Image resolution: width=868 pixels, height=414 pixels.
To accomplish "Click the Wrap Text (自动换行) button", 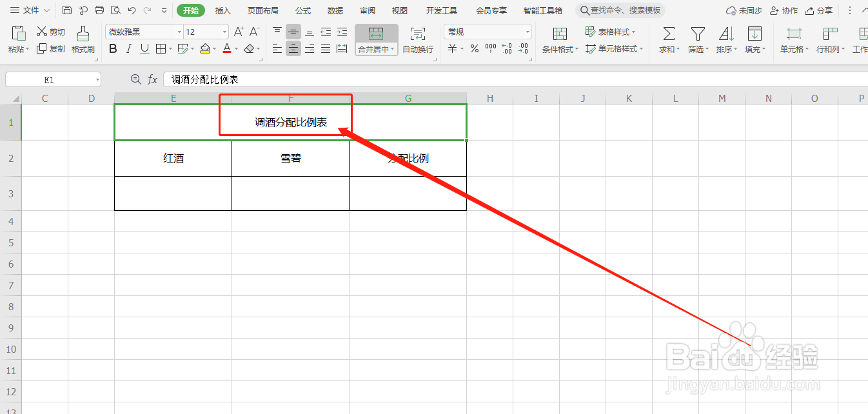I will (x=418, y=40).
